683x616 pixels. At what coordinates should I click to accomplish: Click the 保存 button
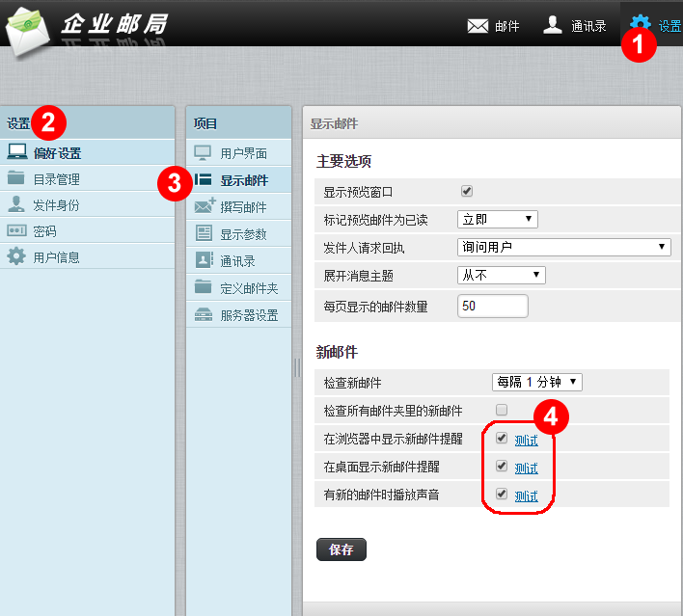(x=341, y=550)
